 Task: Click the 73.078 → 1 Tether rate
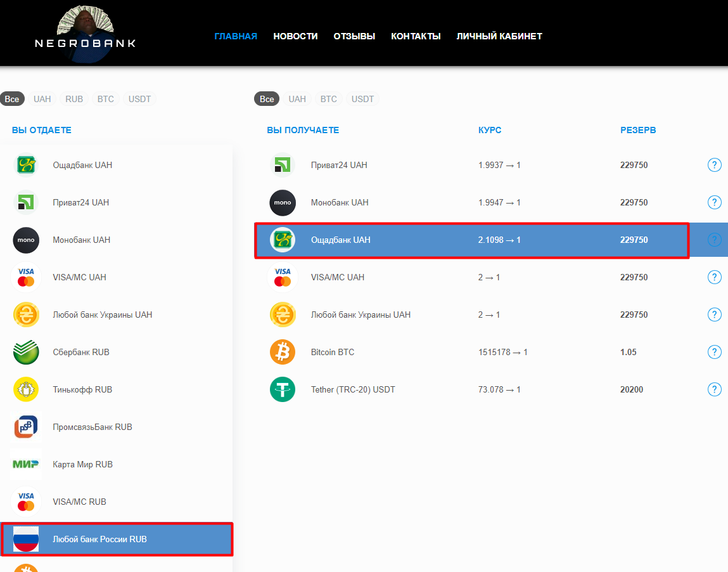point(499,389)
